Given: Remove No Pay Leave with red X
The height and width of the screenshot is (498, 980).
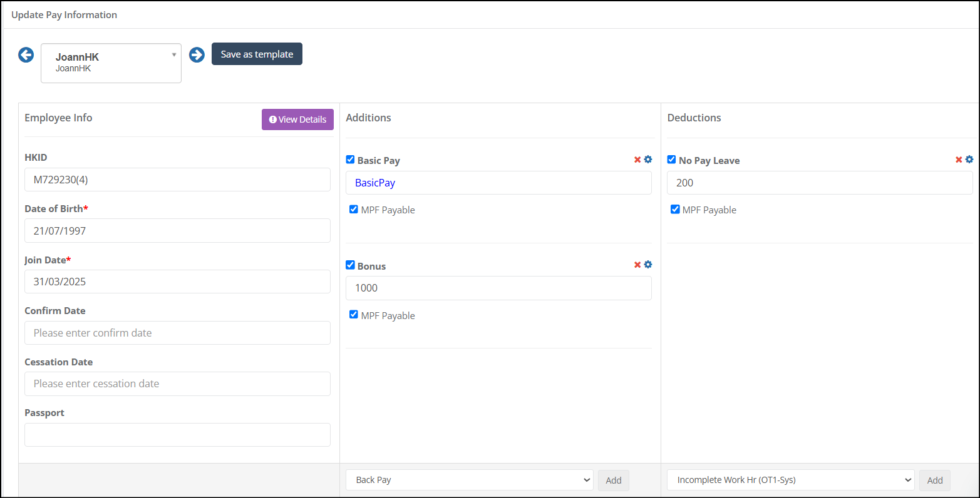Looking at the screenshot, I should coord(959,160).
